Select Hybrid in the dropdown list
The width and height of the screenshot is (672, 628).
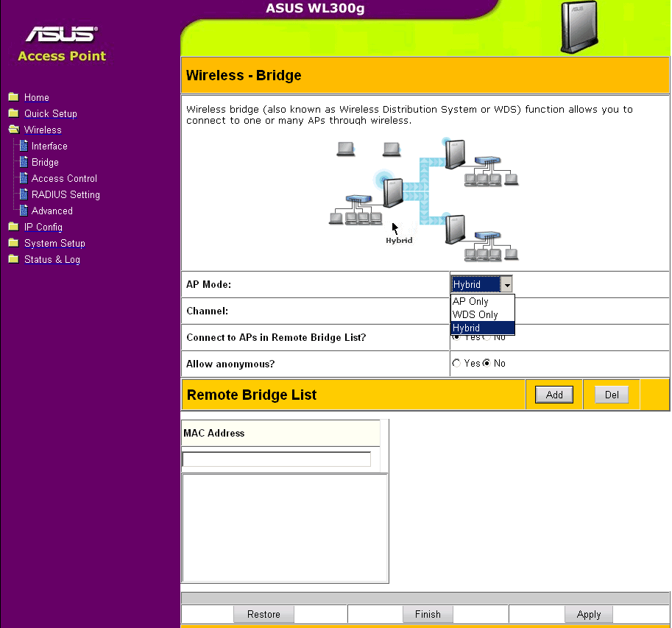click(x=483, y=328)
